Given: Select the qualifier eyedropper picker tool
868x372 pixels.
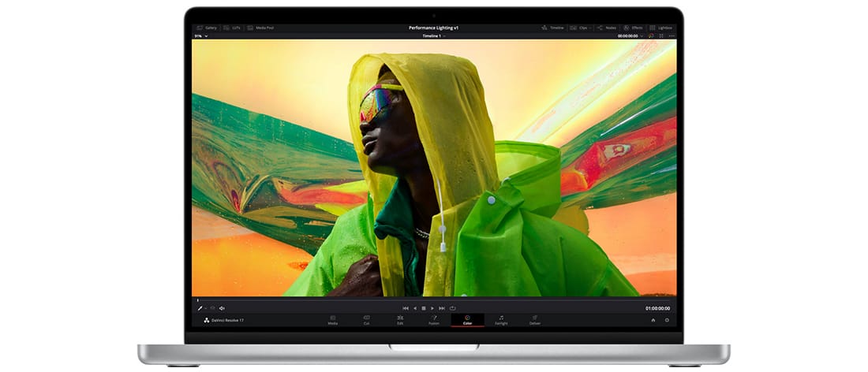Looking at the screenshot, I should 200,308.
